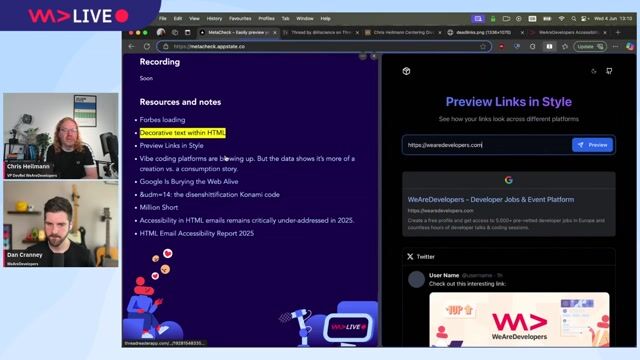Screen dimensions: 640x360
Task: Click the Resources and notes heading
Action: [x=180, y=102]
